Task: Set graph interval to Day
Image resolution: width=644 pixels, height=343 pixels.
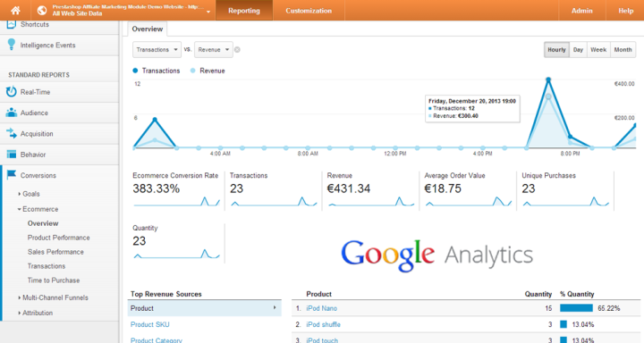Action: 578,50
